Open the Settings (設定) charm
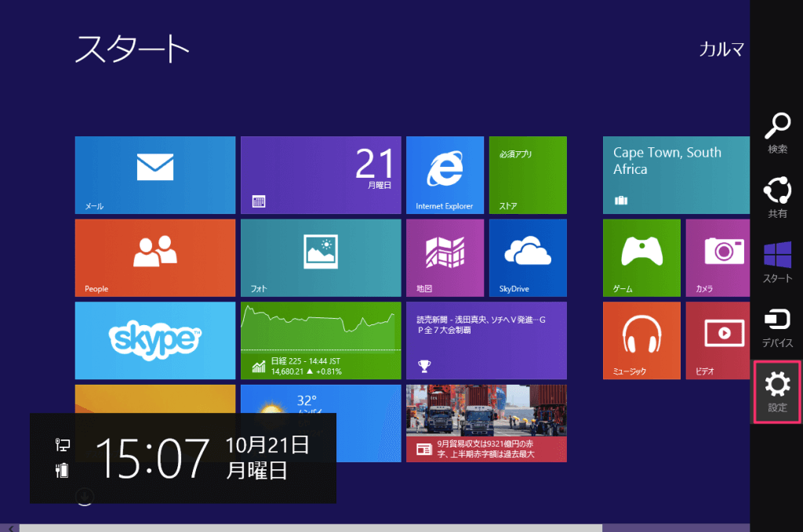 [x=777, y=392]
